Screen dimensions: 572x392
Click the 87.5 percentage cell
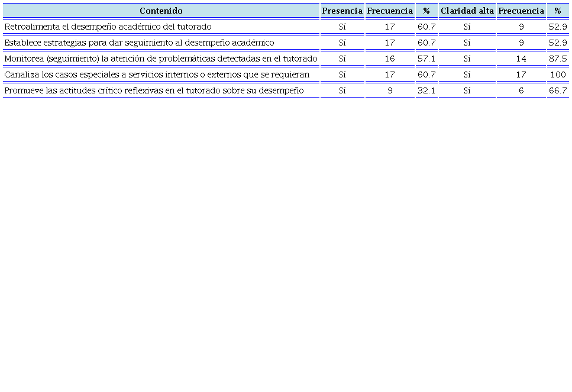coord(557,59)
